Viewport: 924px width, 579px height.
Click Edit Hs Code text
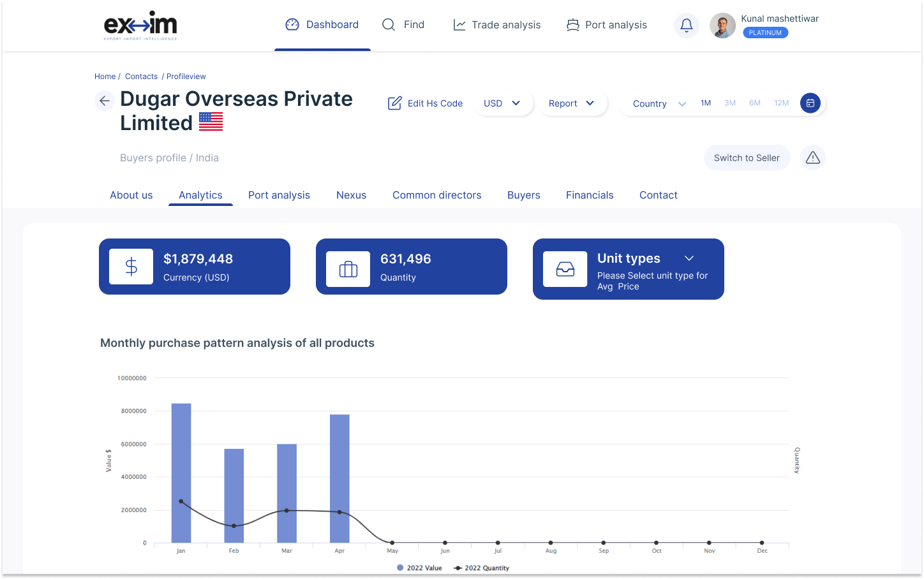pyautogui.click(x=435, y=103)
